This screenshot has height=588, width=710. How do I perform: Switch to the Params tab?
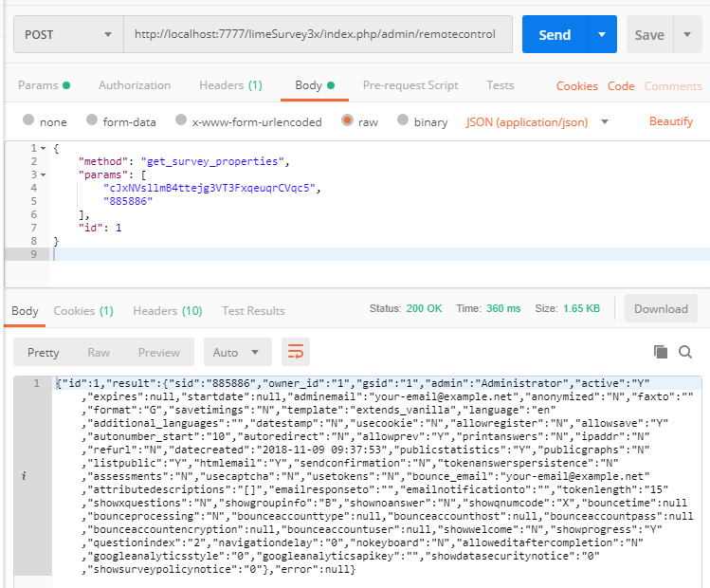tap(44, 85)
